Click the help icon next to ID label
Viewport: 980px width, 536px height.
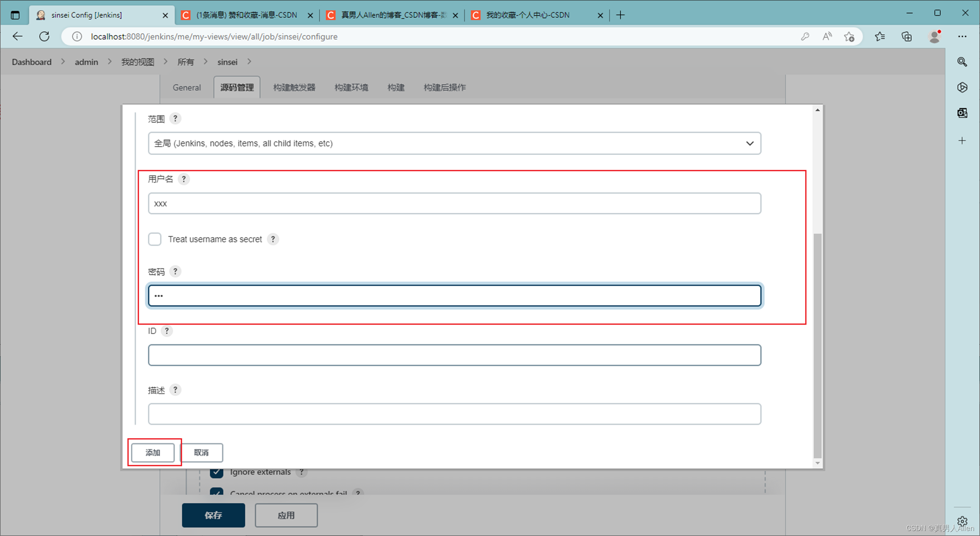pyautogui.click(x=167, y=331)
